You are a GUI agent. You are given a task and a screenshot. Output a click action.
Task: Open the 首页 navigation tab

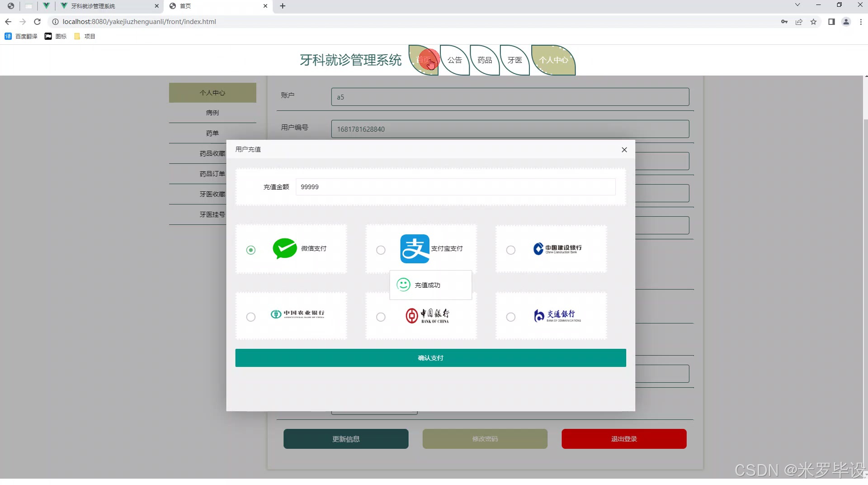424,60
